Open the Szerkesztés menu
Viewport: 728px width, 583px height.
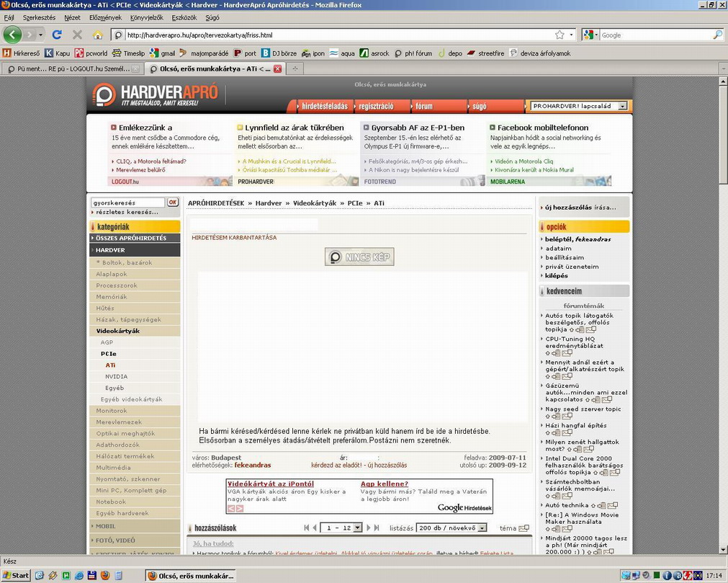click(x=39, y=17)
